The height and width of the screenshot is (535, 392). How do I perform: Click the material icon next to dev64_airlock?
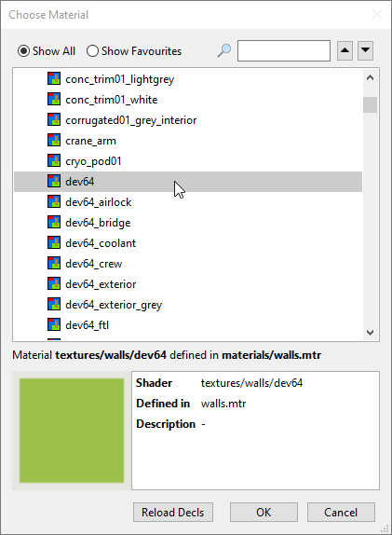click(x=54, y=201)
